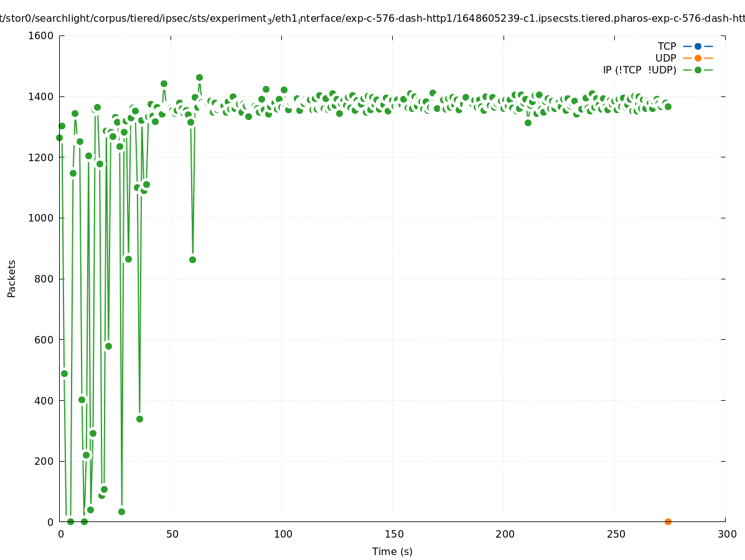The image size is (745, 560).
Task: Click the "Packets" y-axis label
Action: (x=12, y=278)
